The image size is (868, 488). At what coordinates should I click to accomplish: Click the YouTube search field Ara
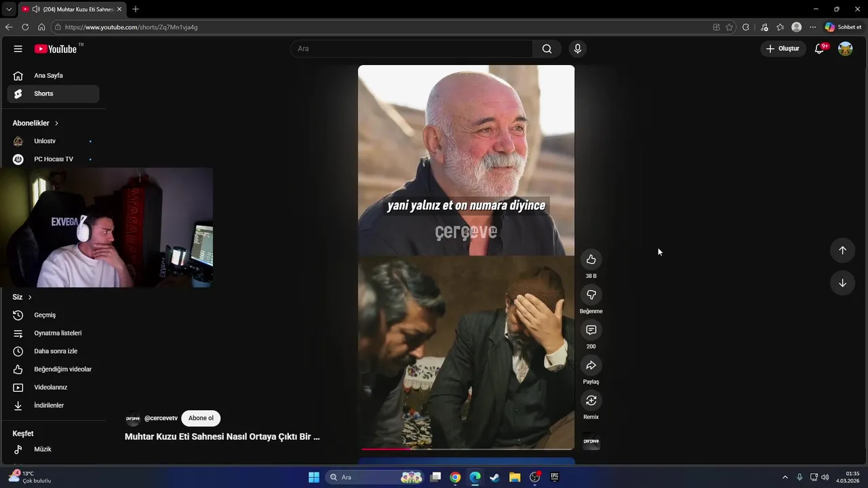point(412,49)
